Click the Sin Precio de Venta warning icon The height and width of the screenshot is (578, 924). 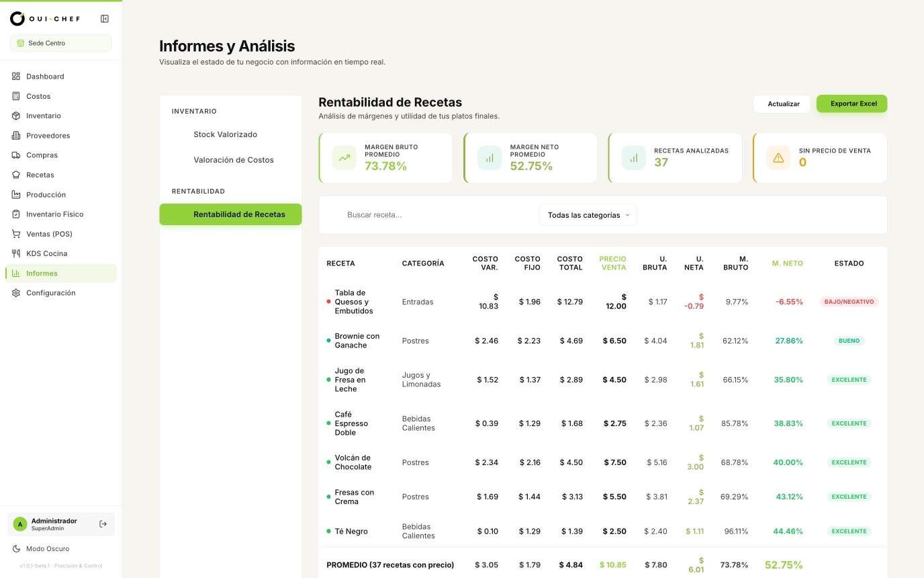click(x=778, y=158)
